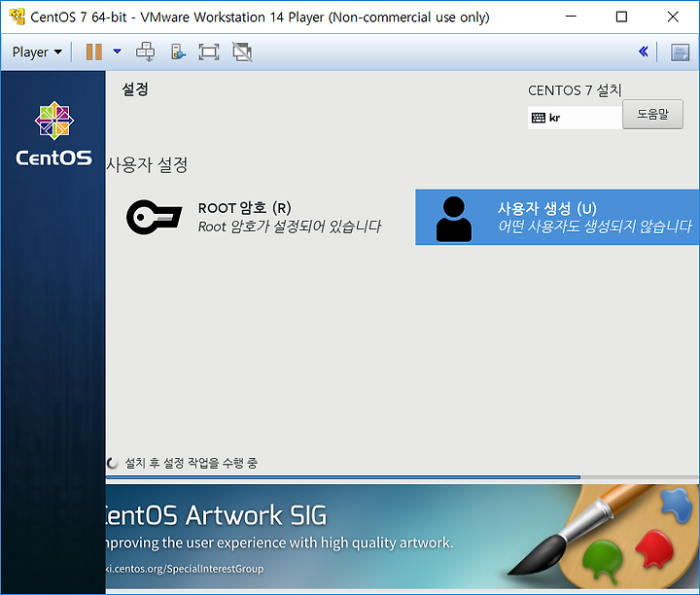This screenshot has width=700, height=595.
Task: Click the installation progress bar
Action: point(402,477)
